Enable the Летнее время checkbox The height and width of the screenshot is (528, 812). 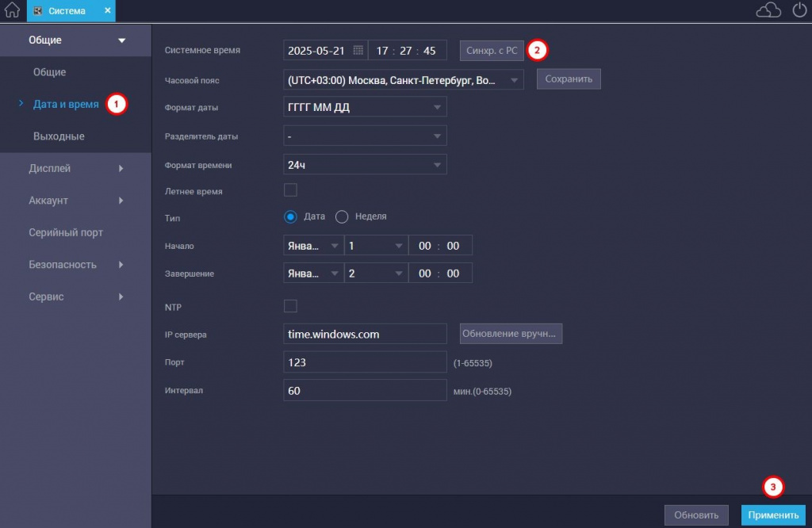pyautogui.click(x=290, y=190)
